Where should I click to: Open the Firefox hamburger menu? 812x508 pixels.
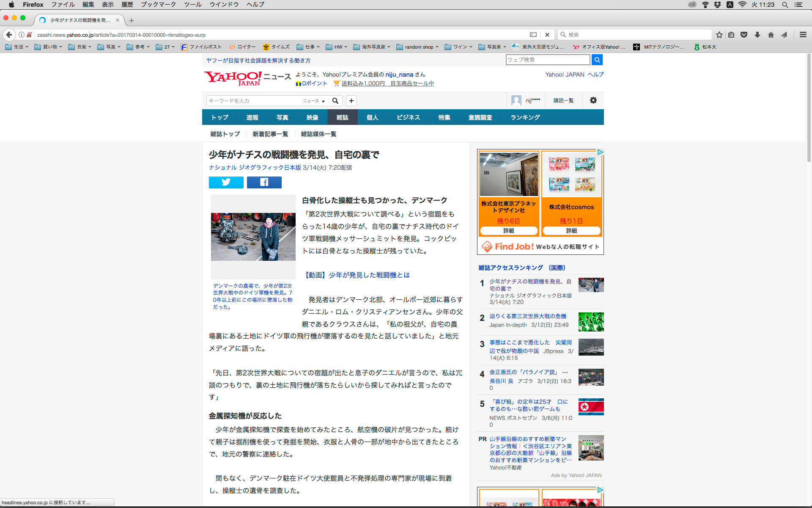pyautogui.click(x=803, y=35)
